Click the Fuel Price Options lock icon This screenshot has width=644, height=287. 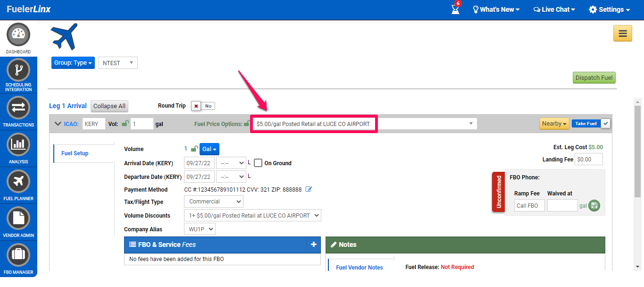[247, 124]
